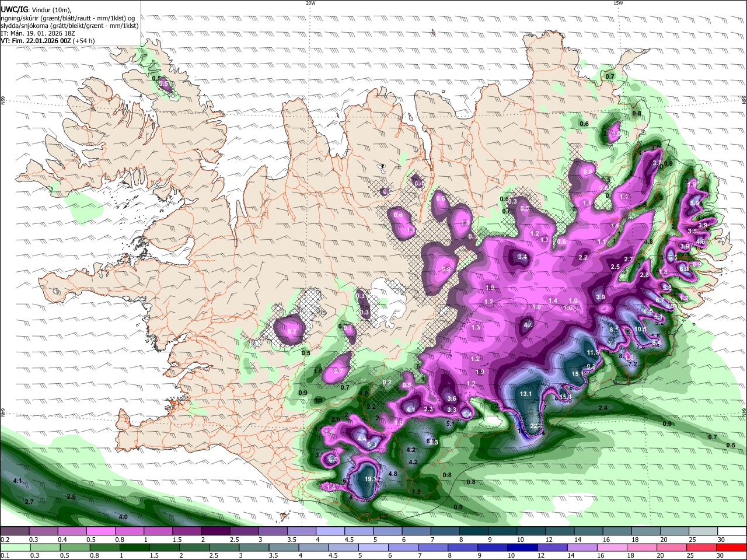Click the 'rigning/skúrir' legend description line

(x=67, y=17)
